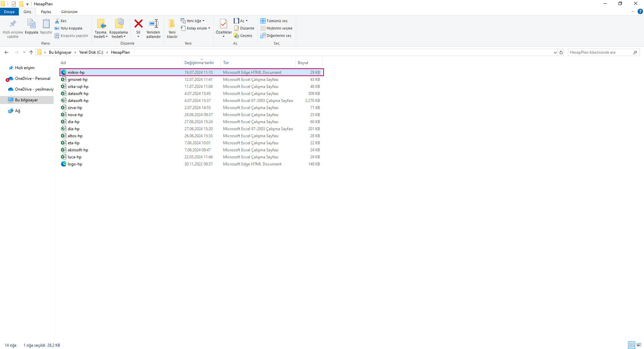The width and height of the screenshot is (644, 349).
Task: Click Diğerlerini seç invert selection
Action: 276,36
